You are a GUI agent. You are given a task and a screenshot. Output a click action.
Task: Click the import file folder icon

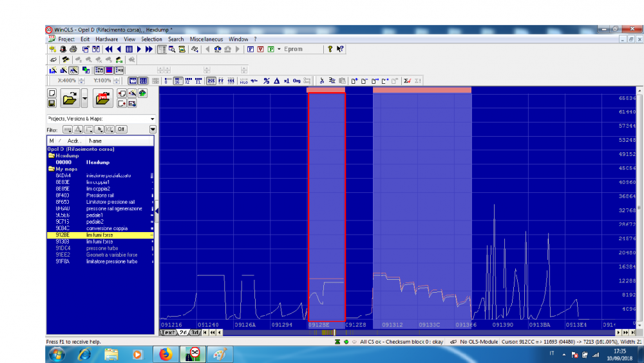pyautogui.click(x=102, y=99)
